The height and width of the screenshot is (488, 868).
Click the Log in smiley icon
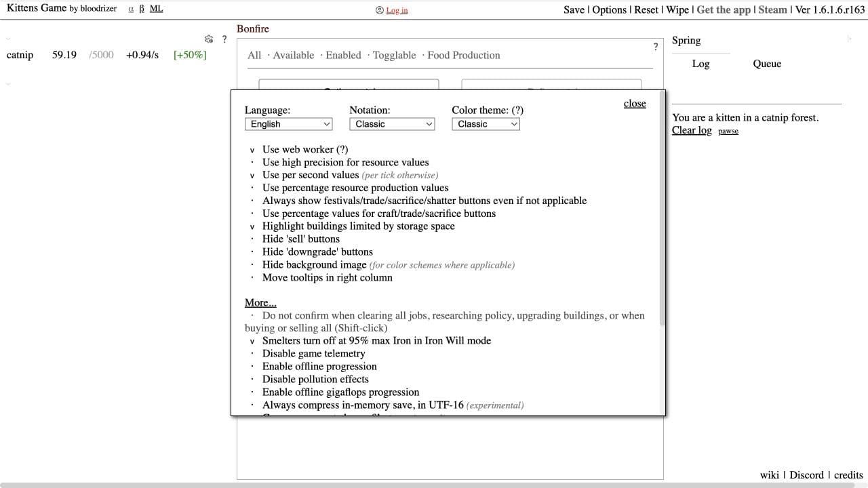point(379,10)
